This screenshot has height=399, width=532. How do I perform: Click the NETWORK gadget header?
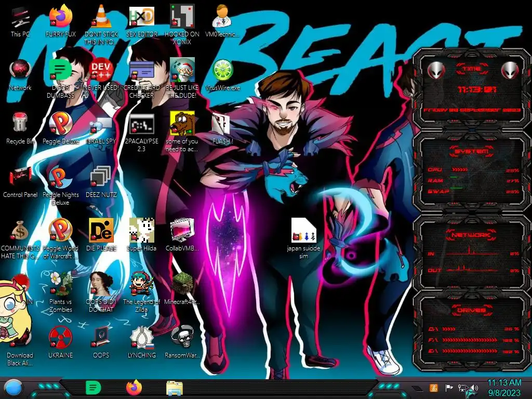[x=471, y=234]
